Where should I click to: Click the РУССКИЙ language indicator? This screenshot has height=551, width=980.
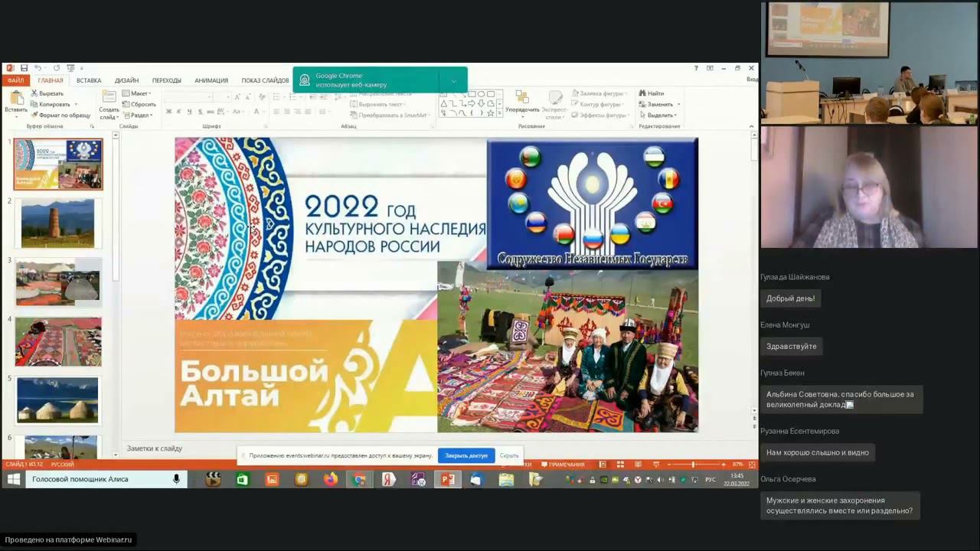click(62, 465)
